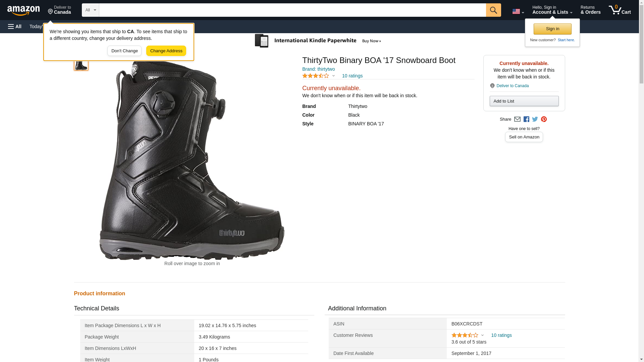Click the search magnifier button
Image resolution: width=644 pixels, height=362 pixels.
(493, 10)
